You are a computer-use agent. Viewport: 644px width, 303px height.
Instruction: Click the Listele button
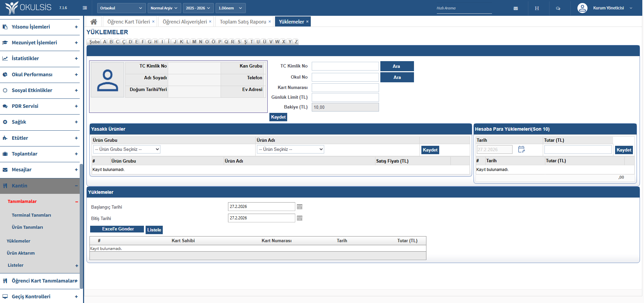(154, 230)
